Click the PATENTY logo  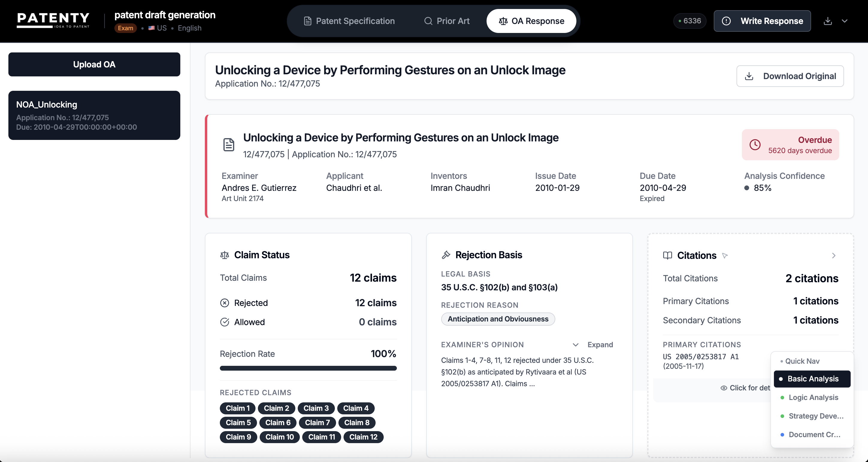[x=53, y=20]
